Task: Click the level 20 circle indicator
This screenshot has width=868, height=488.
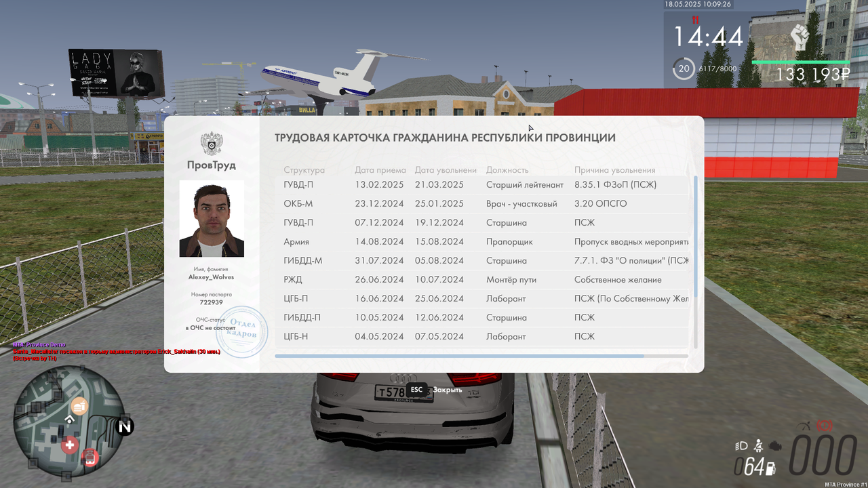Action: click(x=684, y=68)
